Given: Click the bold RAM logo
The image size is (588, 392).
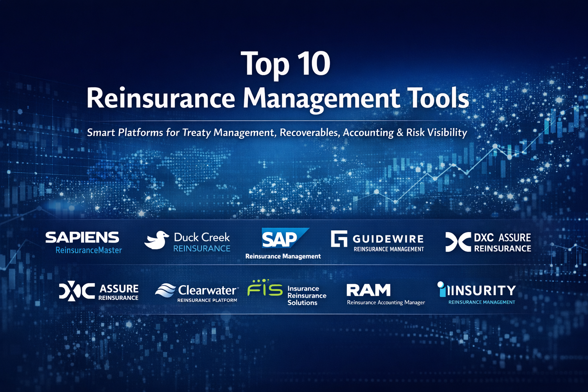Looking at the screenshot, I should 368,290.
